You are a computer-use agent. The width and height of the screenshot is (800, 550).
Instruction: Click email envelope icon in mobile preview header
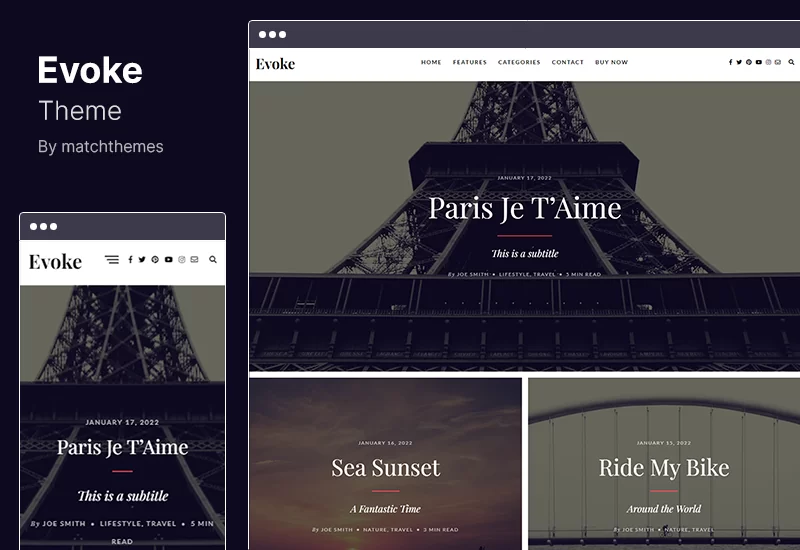coord(194,260)
